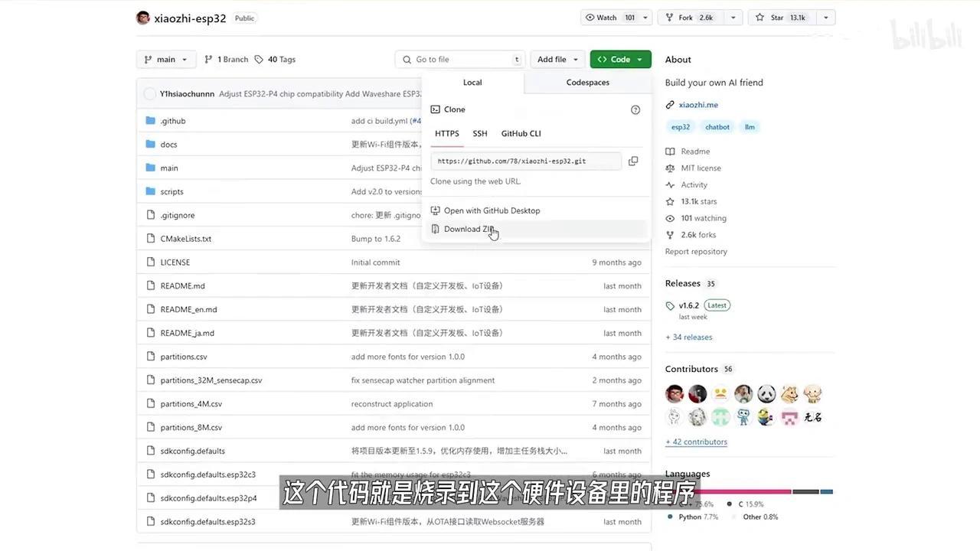Switch to the Codespaces tab
This screenshot has width=980, height=551.
pyautogui.click(x=588, y=83)
